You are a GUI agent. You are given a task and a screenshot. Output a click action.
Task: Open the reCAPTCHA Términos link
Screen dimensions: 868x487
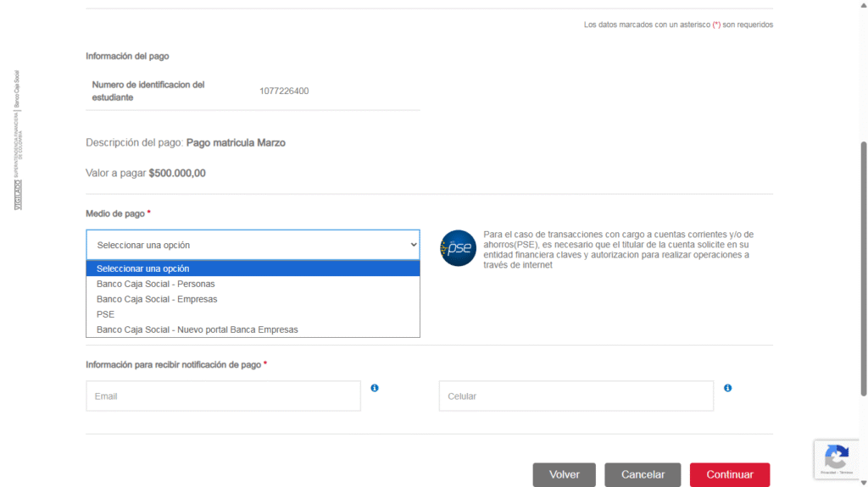tap(844, 473)
